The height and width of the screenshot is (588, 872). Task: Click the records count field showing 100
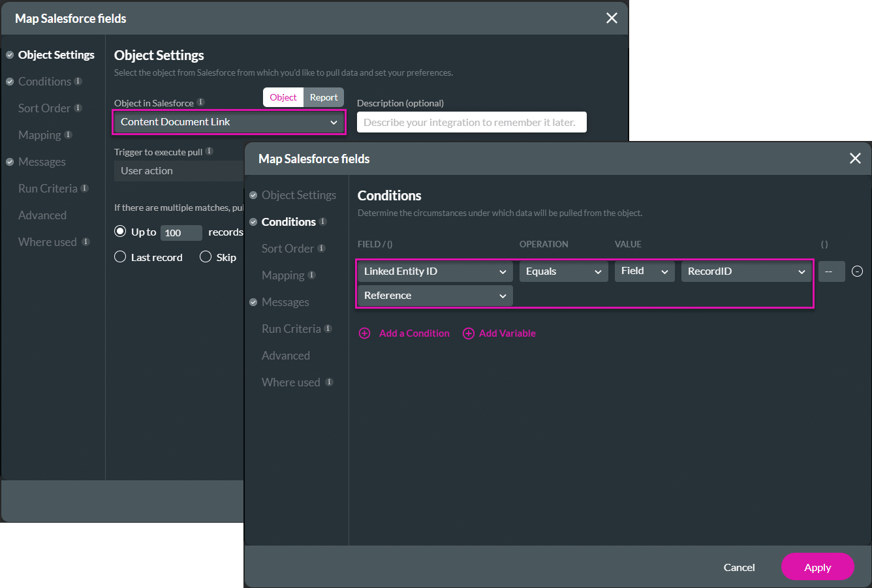click(181, 233)
